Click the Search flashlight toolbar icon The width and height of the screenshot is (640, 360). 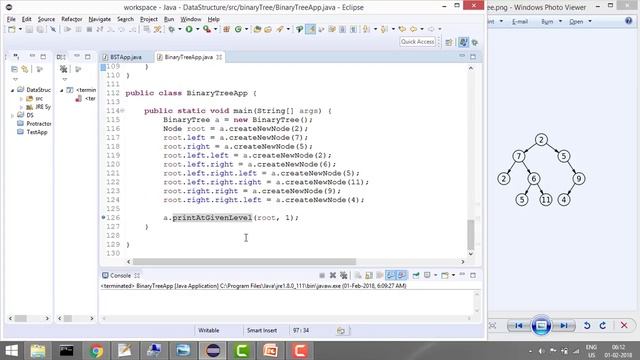[280, 29]
